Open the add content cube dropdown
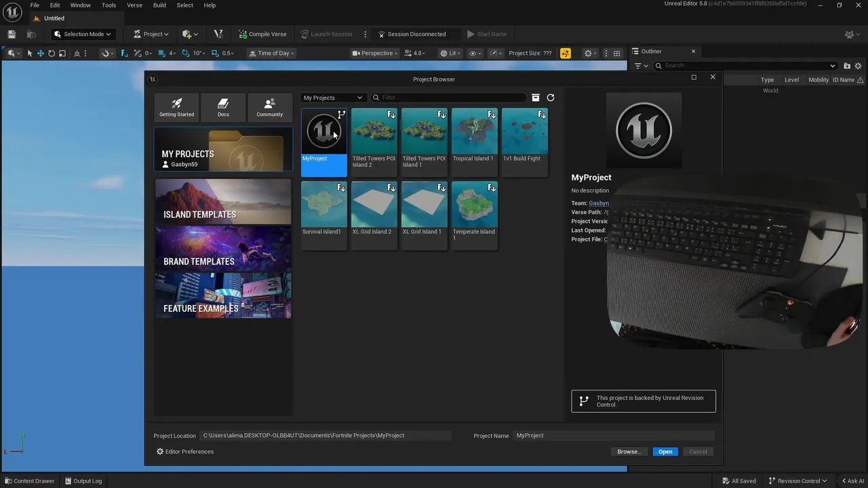 click(190, 34)
